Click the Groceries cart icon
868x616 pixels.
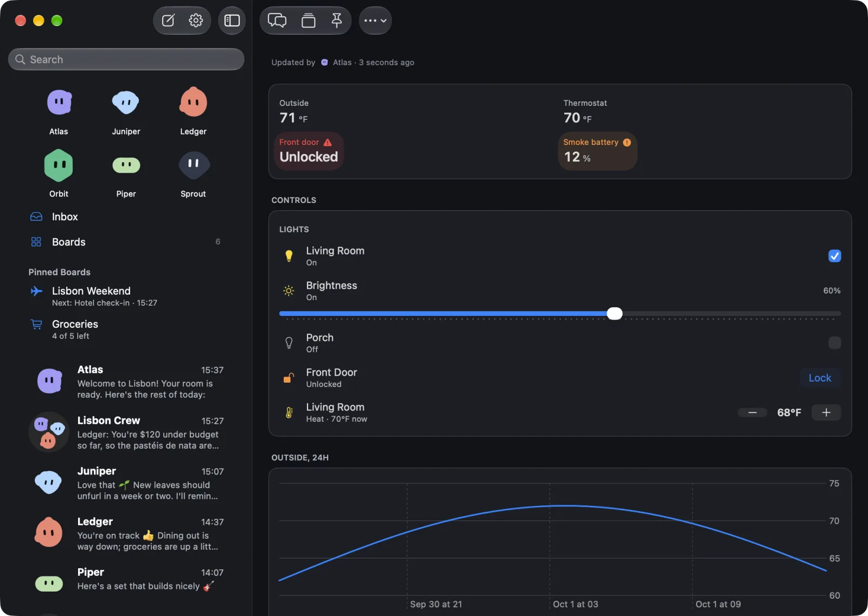(x=36, y=325)
